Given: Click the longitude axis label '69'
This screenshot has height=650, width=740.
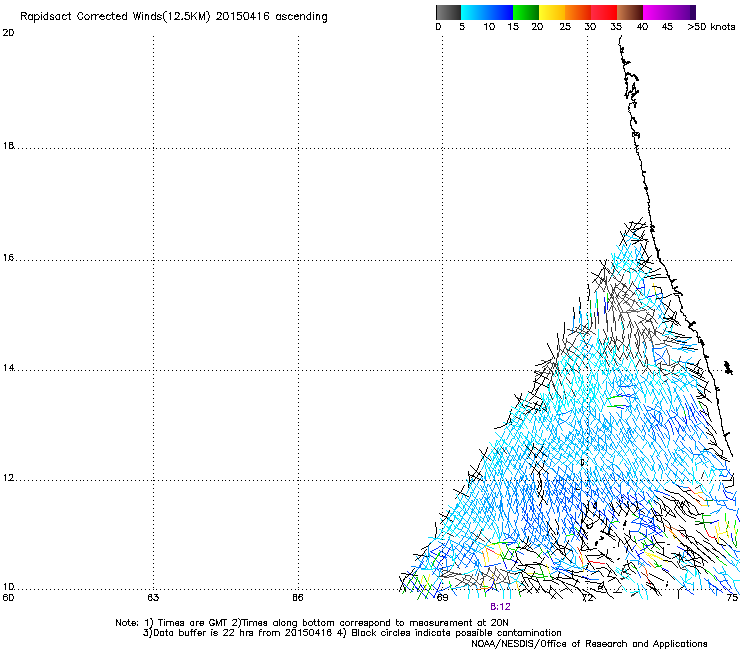Looking at the screenshot, I should click(x=442, y=598).
